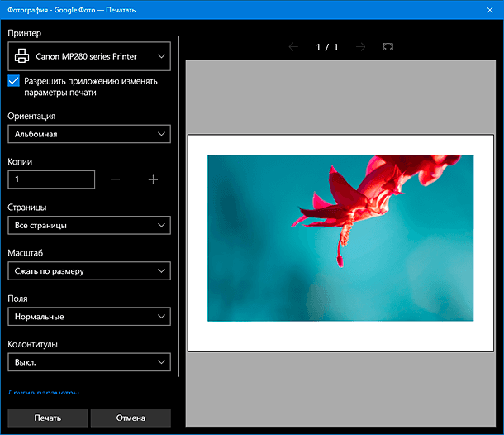
Task: Toggle allow app to change print settings checkbox
Action: click(x=13, y=81)
